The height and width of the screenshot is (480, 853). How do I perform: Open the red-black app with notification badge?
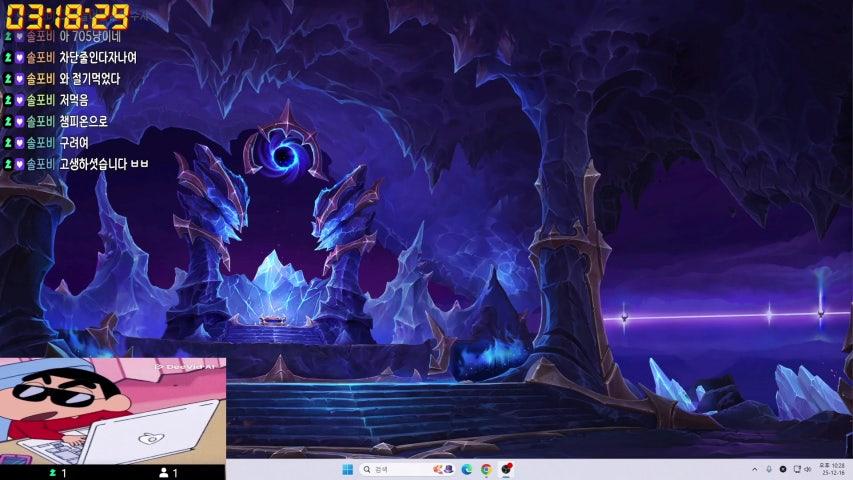pos(507,469)
